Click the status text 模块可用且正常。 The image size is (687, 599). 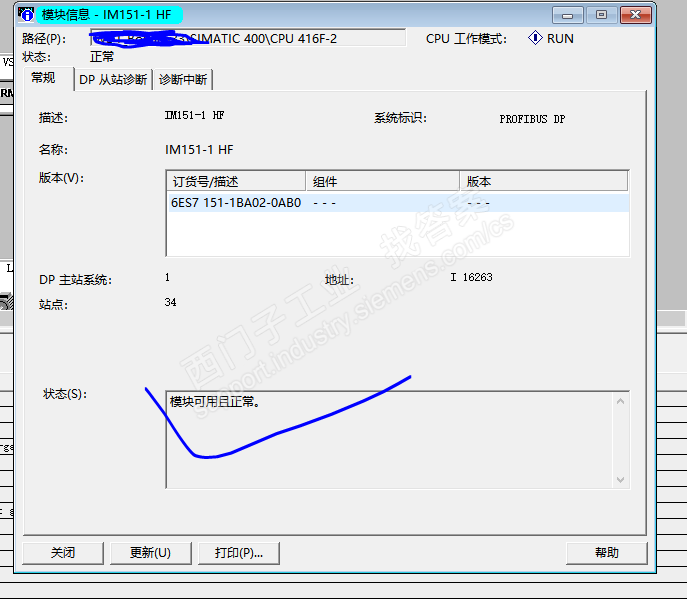(x=215, y=401)
